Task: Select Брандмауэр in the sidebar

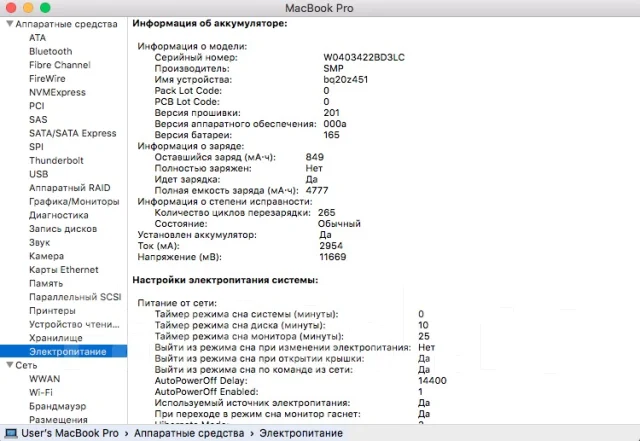Action: click(58, 406)
